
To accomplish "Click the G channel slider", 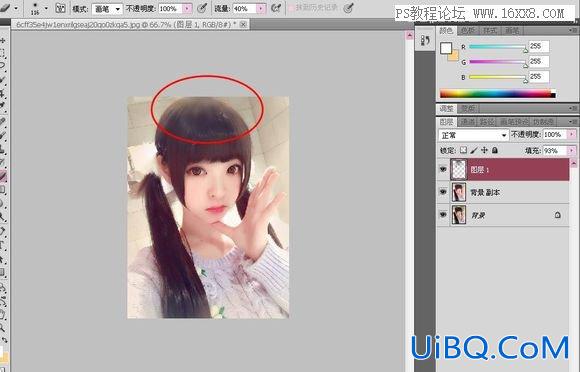I will (x=498, y=62).
